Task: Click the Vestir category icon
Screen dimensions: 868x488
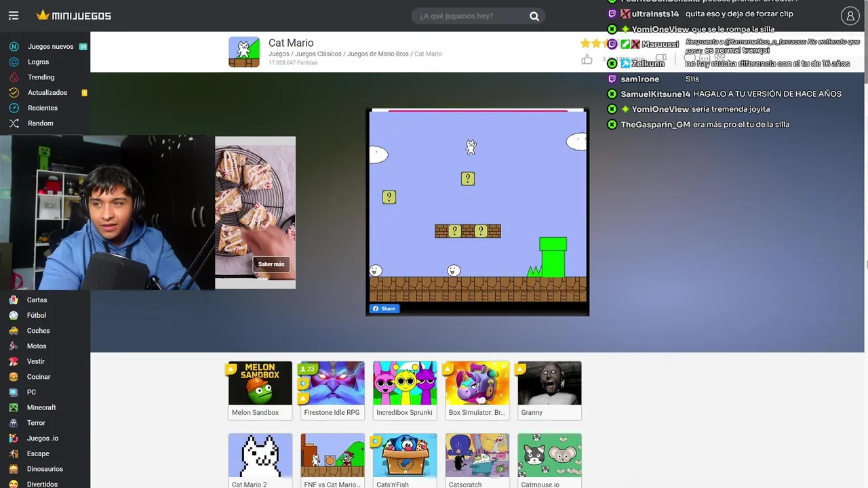Action: pyautogui.click(x=14, y=361)
